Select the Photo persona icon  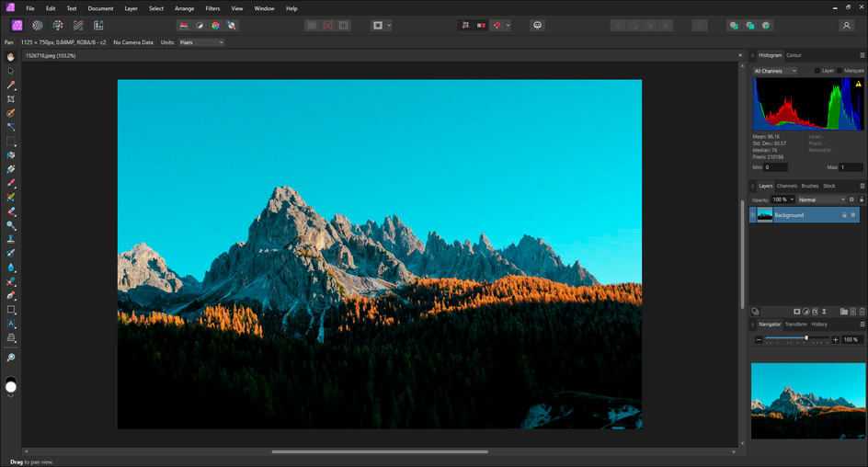(x=17, y=26)
